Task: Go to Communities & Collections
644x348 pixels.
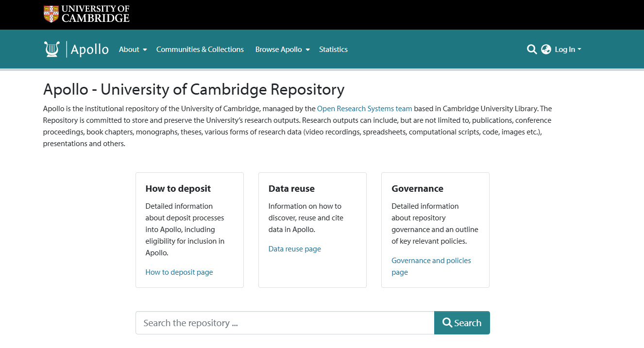Action: [x=200, y=50]
